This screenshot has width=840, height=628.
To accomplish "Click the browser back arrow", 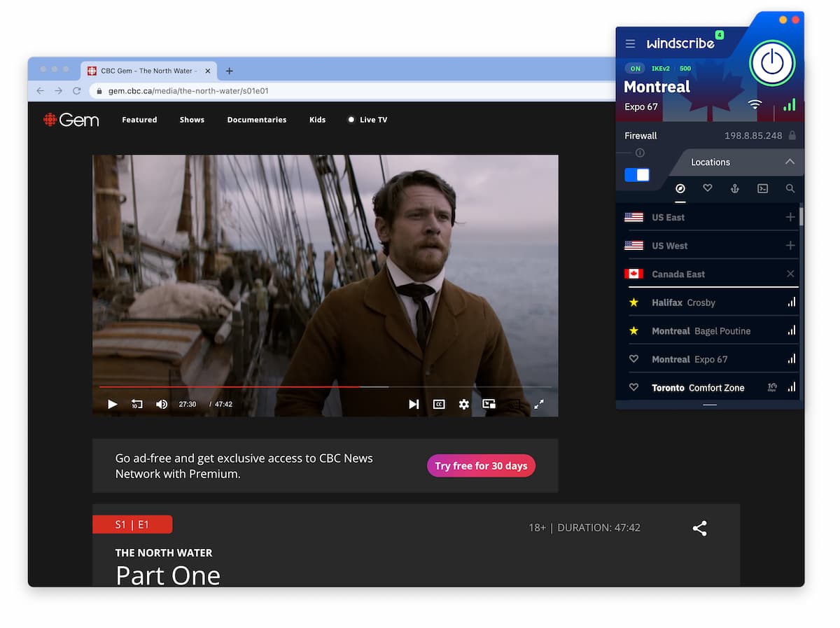I will point(40,91).
